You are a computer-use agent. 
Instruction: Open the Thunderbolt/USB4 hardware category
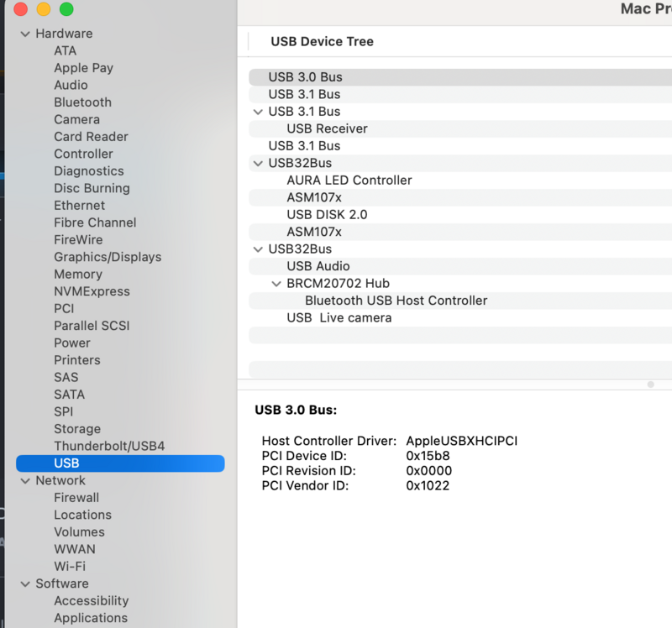tap(109, 446)
